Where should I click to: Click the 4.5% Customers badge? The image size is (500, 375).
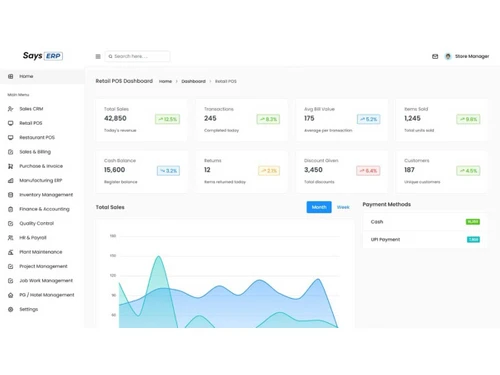(468, 171)
